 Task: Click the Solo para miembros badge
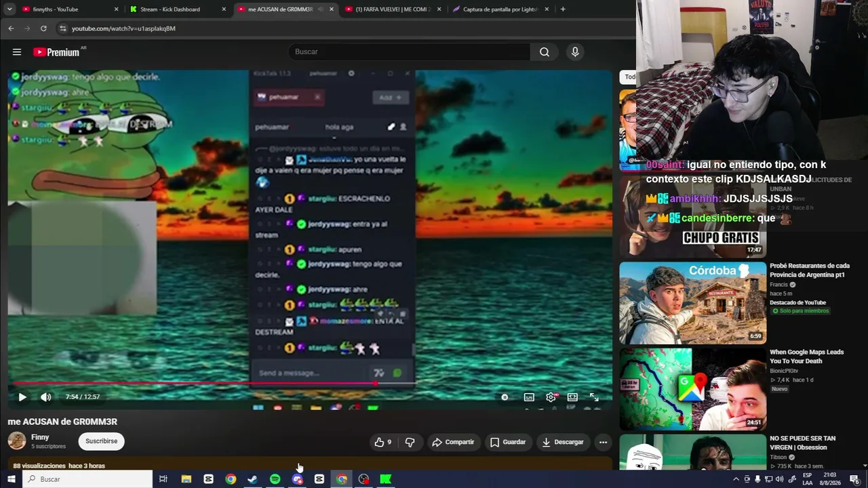pyautogui.click(x=800, y=311)
